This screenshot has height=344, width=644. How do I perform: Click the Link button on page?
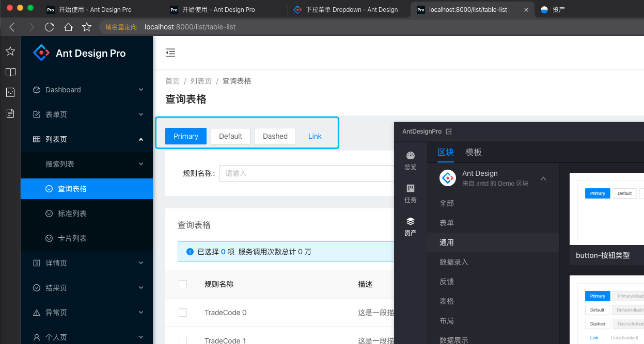315,136
